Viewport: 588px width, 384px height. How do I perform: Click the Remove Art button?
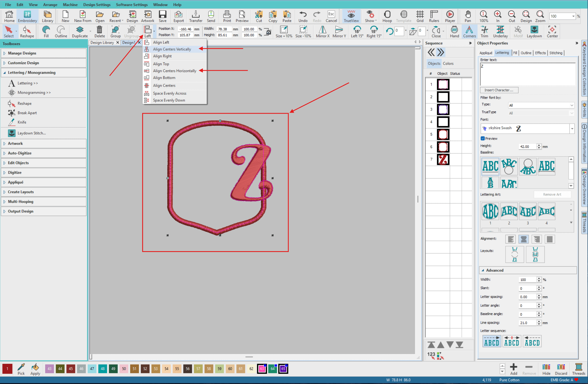click(552, 194)
